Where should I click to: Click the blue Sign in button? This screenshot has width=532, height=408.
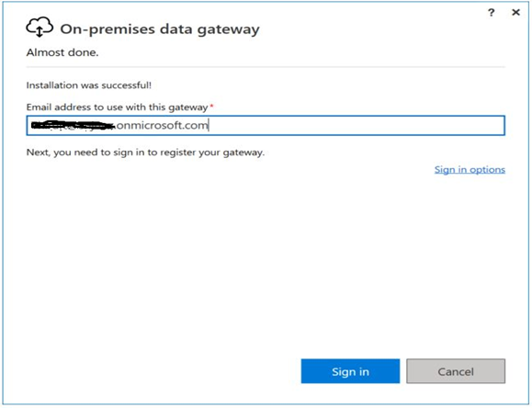tap(350, 371)
